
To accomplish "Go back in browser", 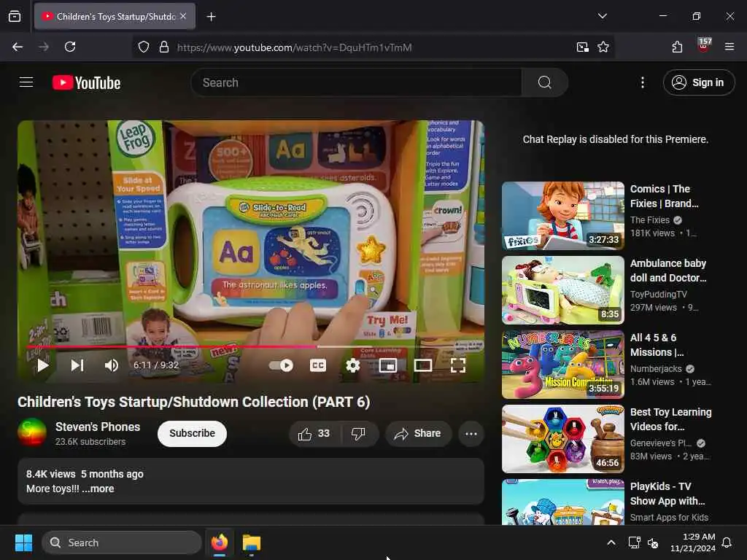I will click(18, 47).
